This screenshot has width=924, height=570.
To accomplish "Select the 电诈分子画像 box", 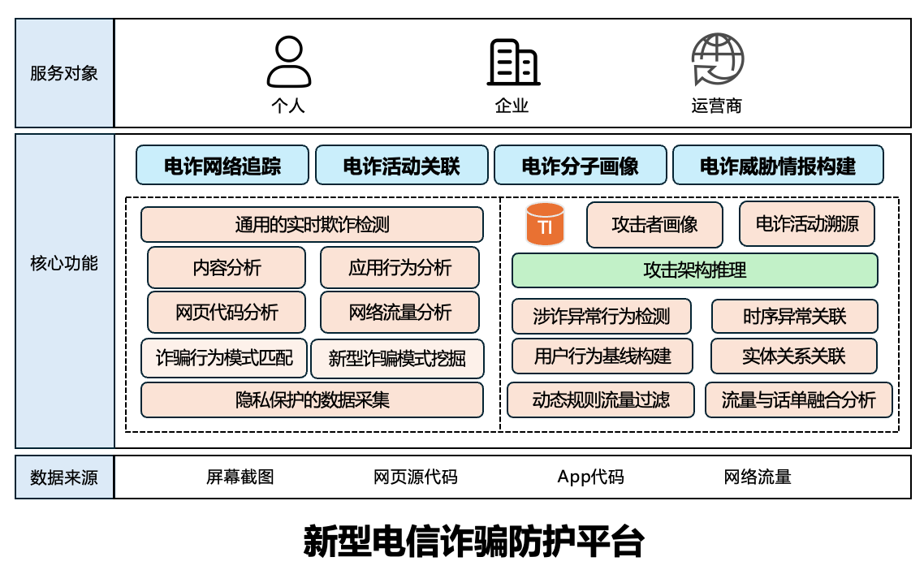I will click(x=580, y=165).
